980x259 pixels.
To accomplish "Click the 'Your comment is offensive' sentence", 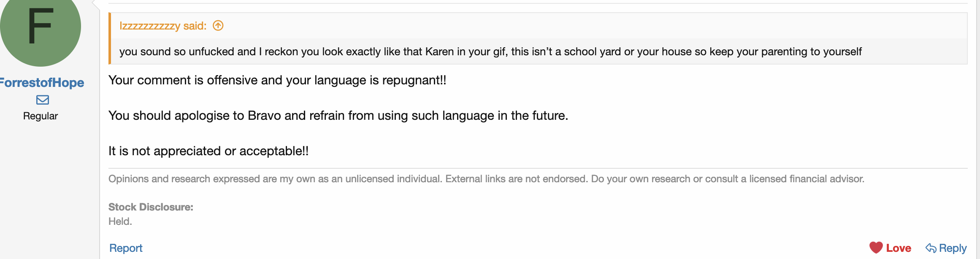I will pyautogui.click(x=277, y=80).
